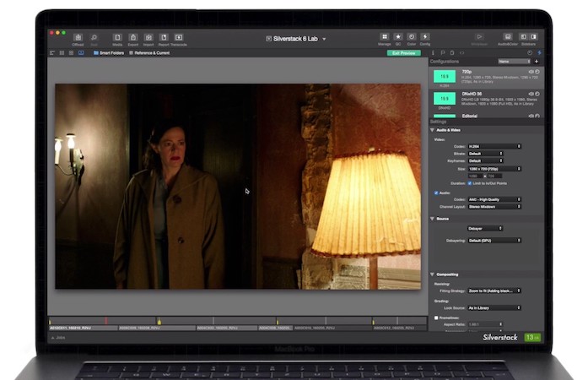Collapse the Source section
Screen dimensions: 588x380
point(433,219)
